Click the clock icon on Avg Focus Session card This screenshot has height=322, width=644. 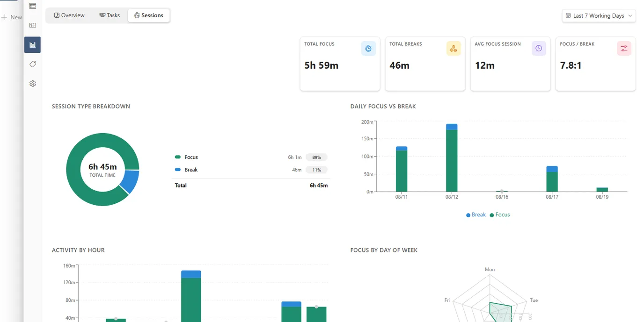pyautogui.click(x=539, y=48)
